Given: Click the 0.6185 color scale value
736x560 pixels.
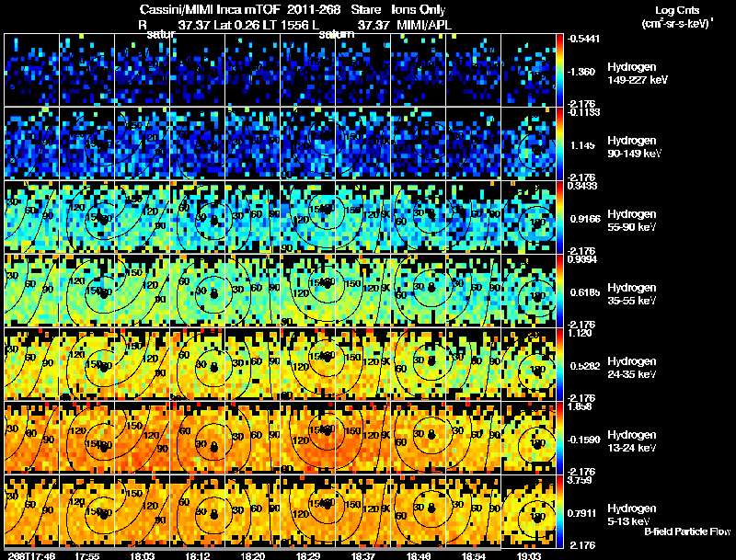Looking at the screenshot, I should pos(585,292).
